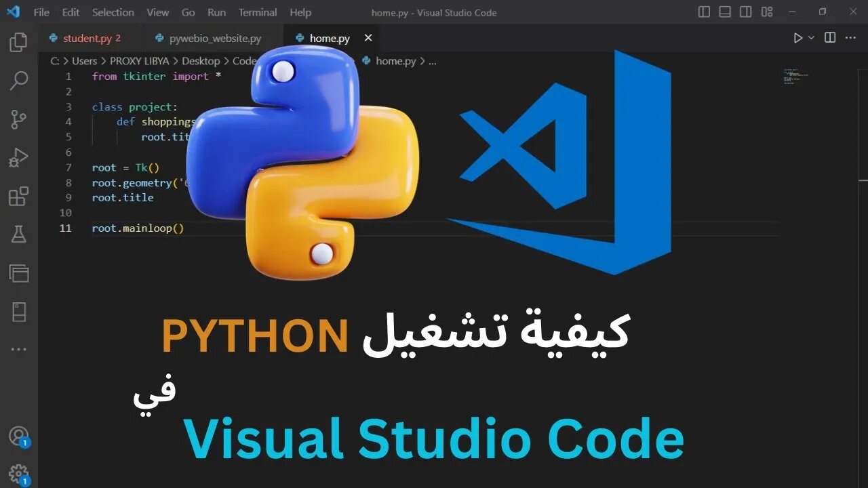Click the notebook-shaped activity bar icon
The image size is (868, 488).
click(x=18, y=312)
